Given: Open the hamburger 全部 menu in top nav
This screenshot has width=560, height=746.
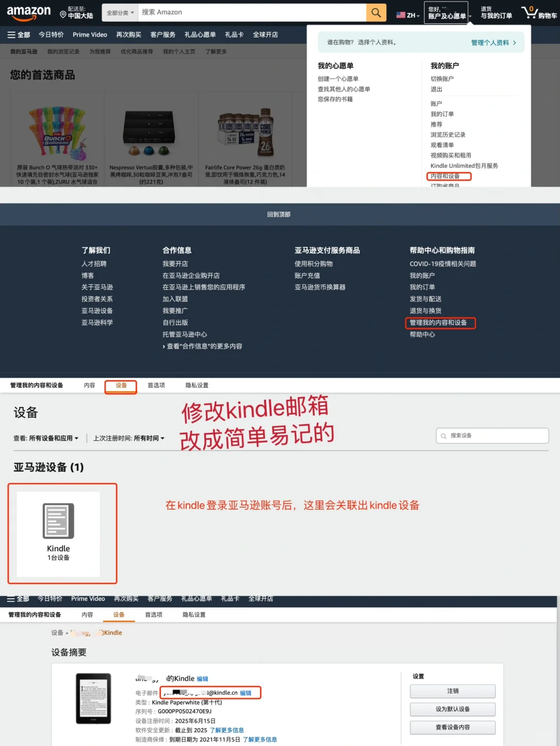Looking at the screenshot, I should pos(19,35).
